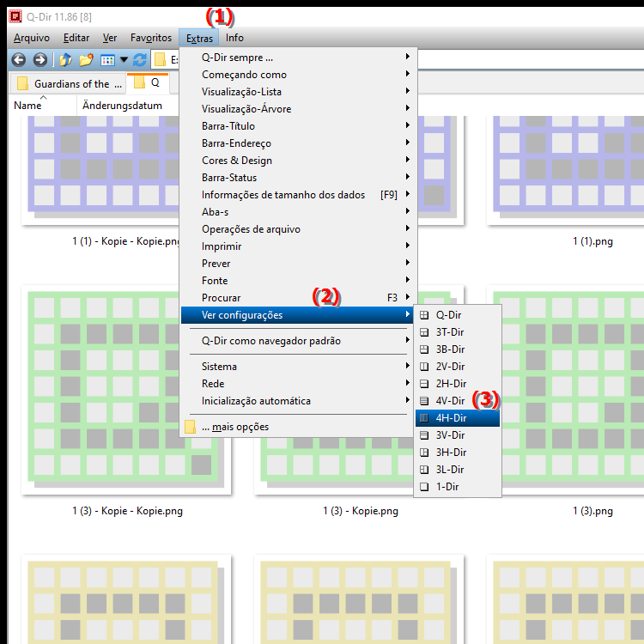Viewport: 644px width, 644px height.
Task: Click Ver configurações menu entry
Action: pyautogui.click(x=297, y=315)
